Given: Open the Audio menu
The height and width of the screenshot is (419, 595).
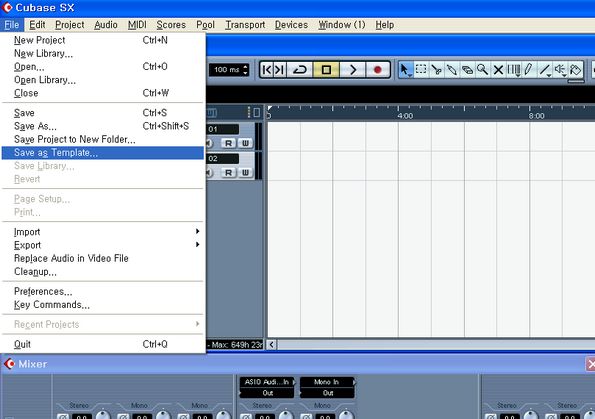Looking at the screenshot, I should pyautogui.click(x=106, y=25).
